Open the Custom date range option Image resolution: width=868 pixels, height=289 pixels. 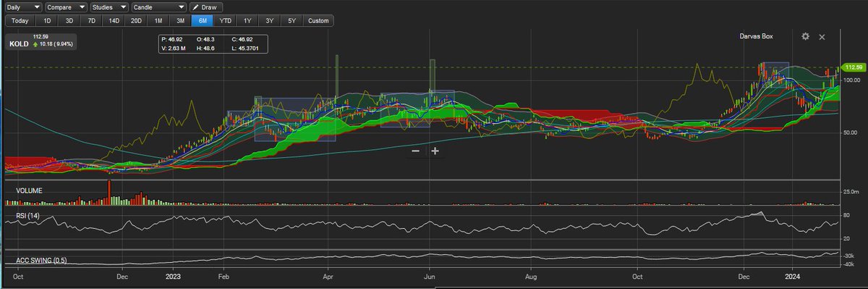318,20
